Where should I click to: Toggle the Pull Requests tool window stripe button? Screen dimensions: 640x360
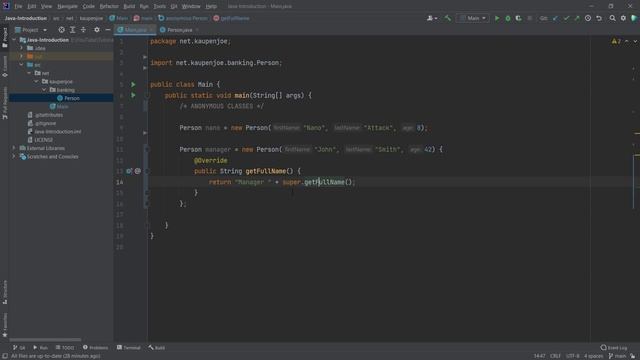click(4, 102)
